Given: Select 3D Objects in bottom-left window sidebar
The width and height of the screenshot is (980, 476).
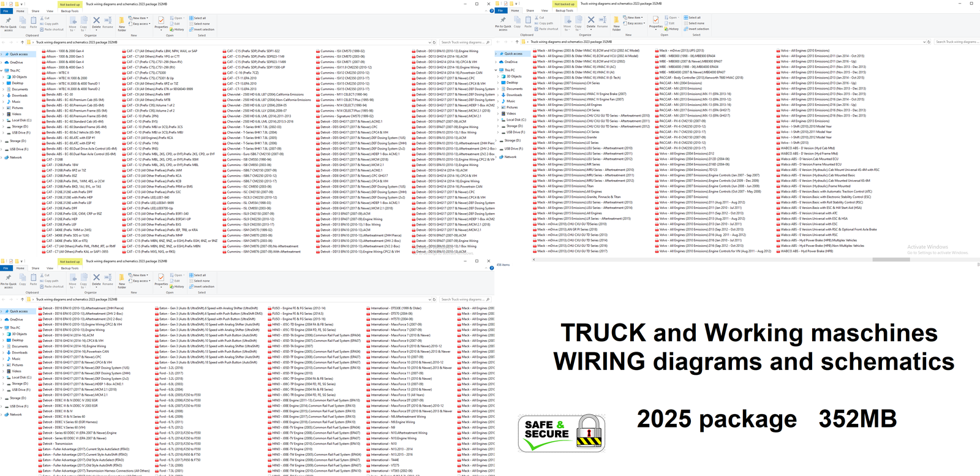Looking at the screenshot, I should [x=17, y=334].
